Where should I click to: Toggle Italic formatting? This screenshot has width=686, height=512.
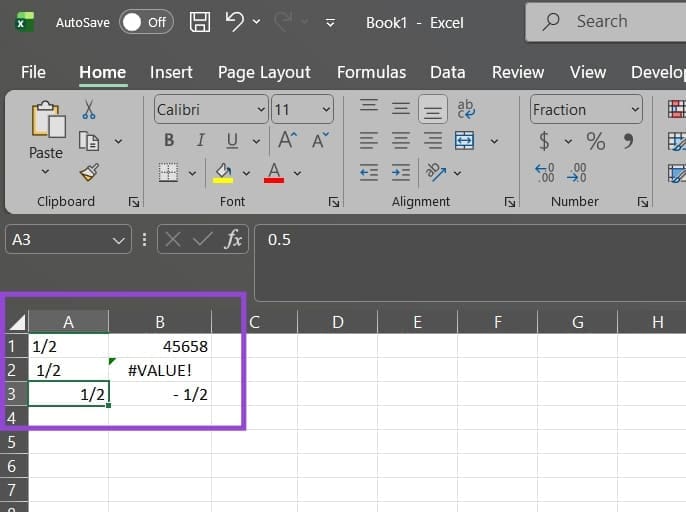coord(201,141)
